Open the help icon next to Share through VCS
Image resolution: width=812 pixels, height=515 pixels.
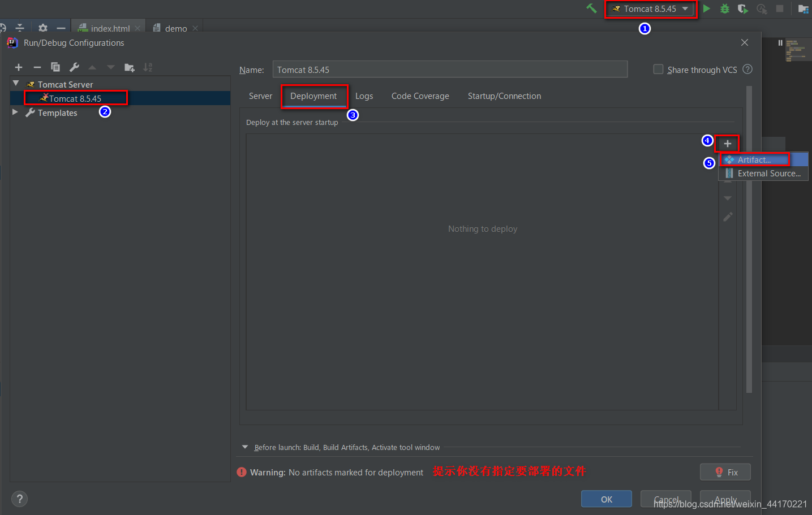coord(747,69)
